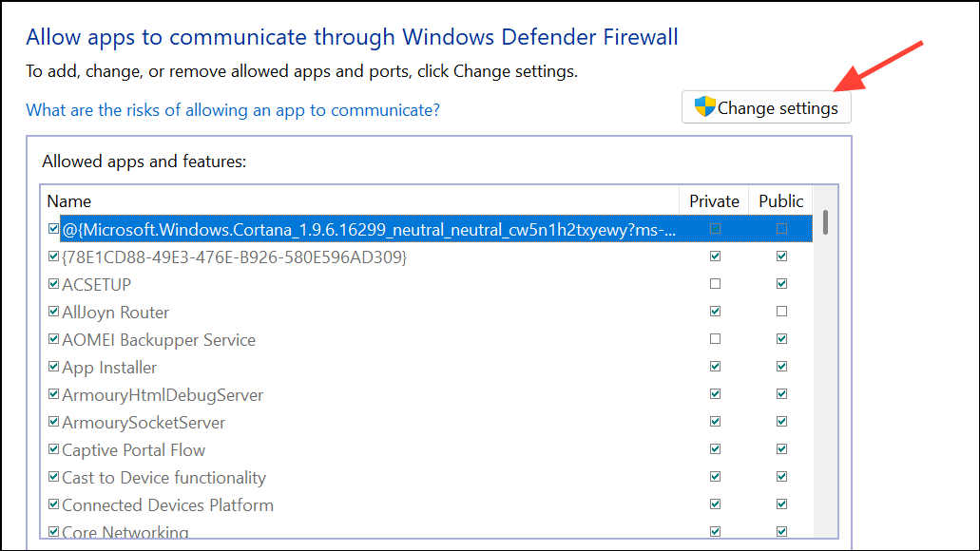Toggle Cast to Device functionality Private checkbox
980x551 pixels.
(x=715, y=477)
